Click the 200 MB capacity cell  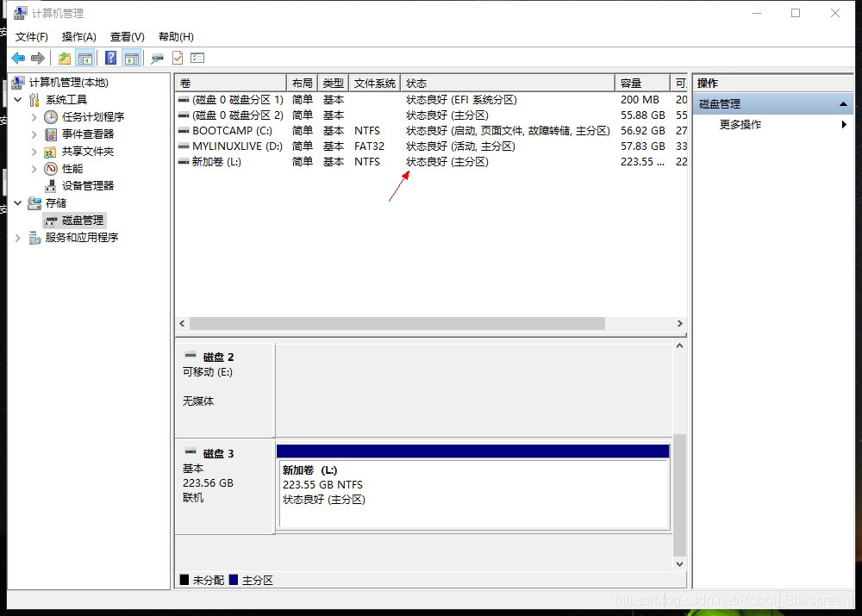pos(640,99)
